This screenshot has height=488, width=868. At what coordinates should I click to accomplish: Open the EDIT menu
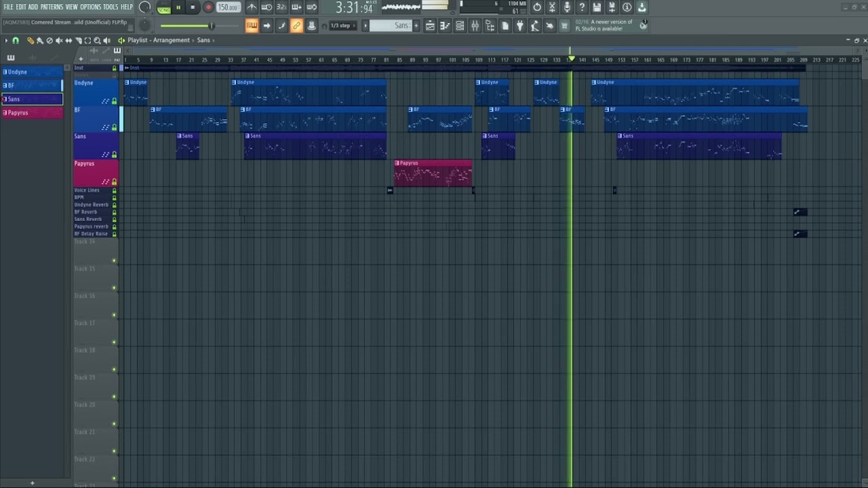click(21, 7)
